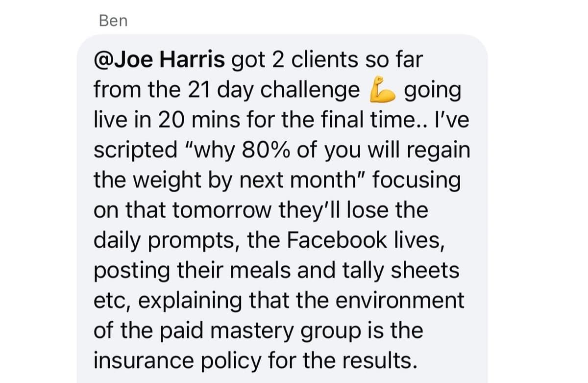
Task: Click the sender name Ben
Action: (113, 21)
